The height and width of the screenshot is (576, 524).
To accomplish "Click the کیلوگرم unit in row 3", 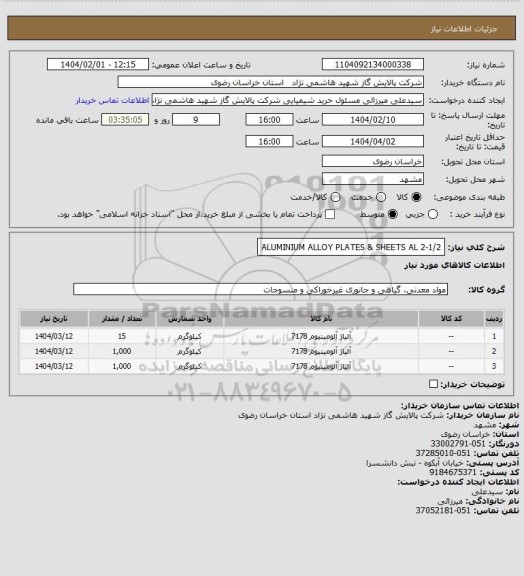I will (x=189, y=366).
